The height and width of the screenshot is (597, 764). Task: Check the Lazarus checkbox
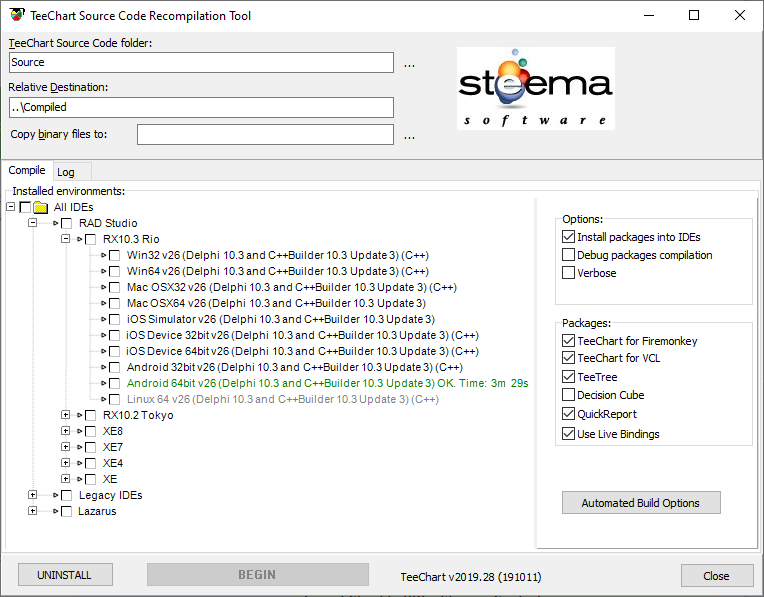pyautogui.click(x=67, y=512)
